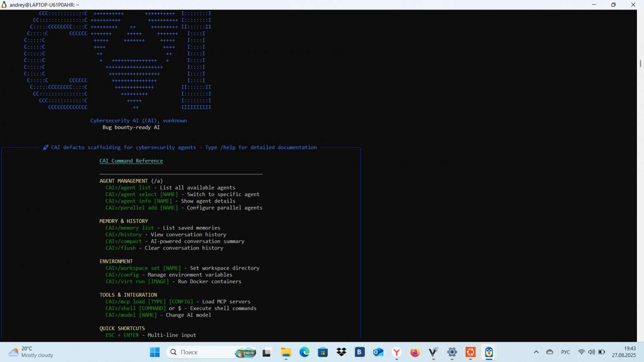Expand the hidden system tray icons chevron
The image size is (644, 362).
[x=536, y=352]
